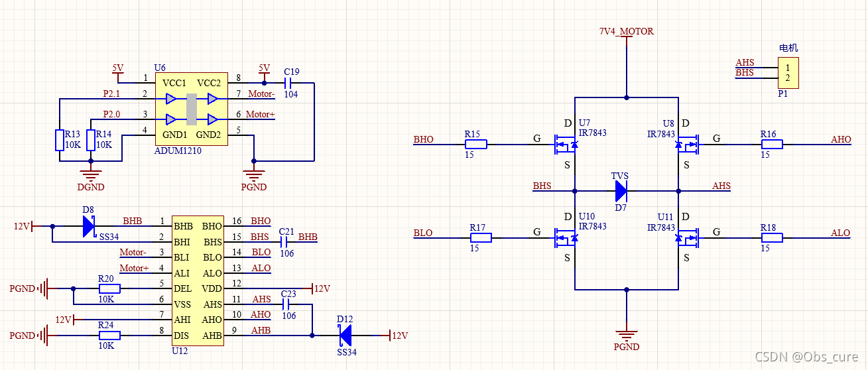Click the P1 motor connector
Screen dimensions: 868x370
[x=788, y=73]
